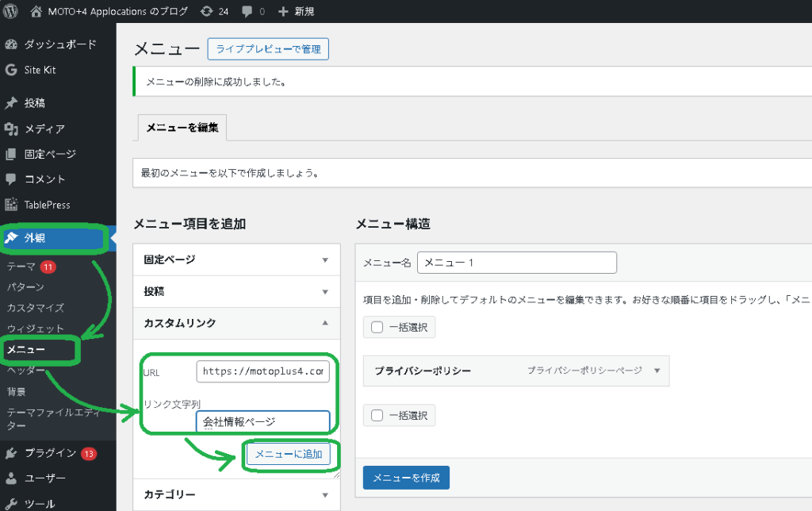This screenshot has width=812, height=511.
Task: Toggle the lower 一括選択 checkbox
Action: tap(377, 415)
